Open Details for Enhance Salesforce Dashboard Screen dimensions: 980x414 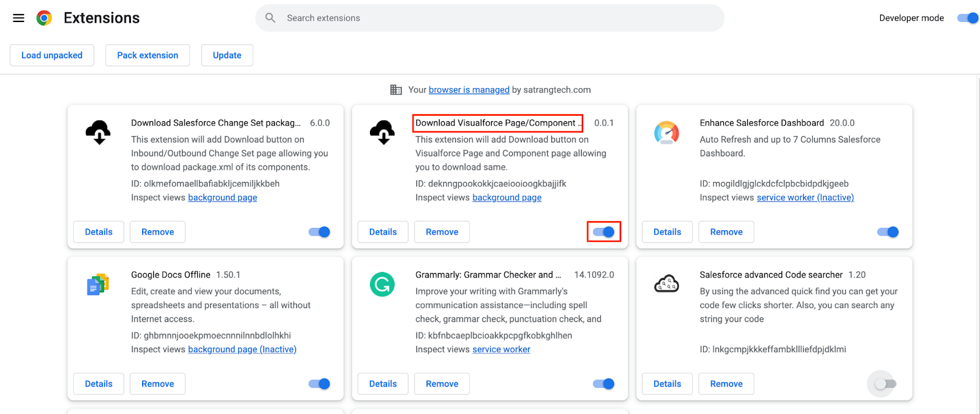pyautogui.click(x=667, y=232)
